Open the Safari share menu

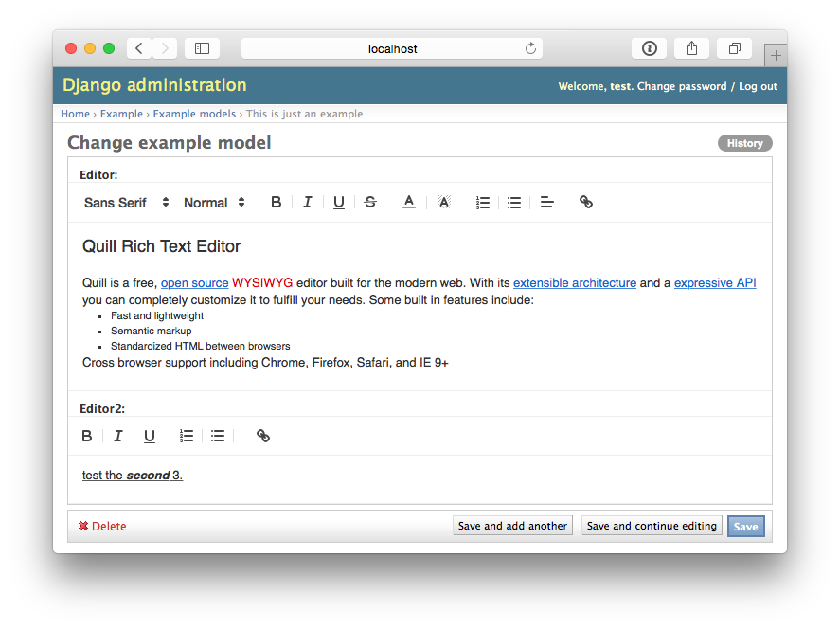[691, 48]
